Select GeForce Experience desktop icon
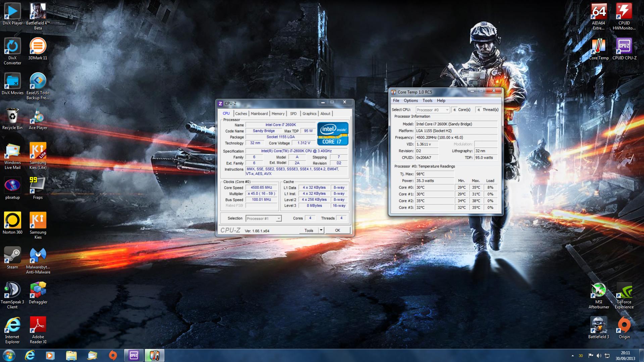The height and width of the screenshot is (362, 644). point(624,296)
